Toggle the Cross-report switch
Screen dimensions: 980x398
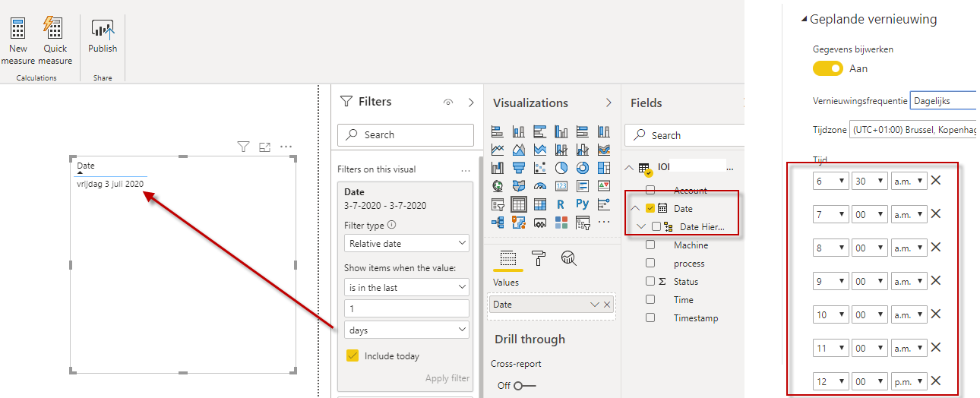click(525, 386)
